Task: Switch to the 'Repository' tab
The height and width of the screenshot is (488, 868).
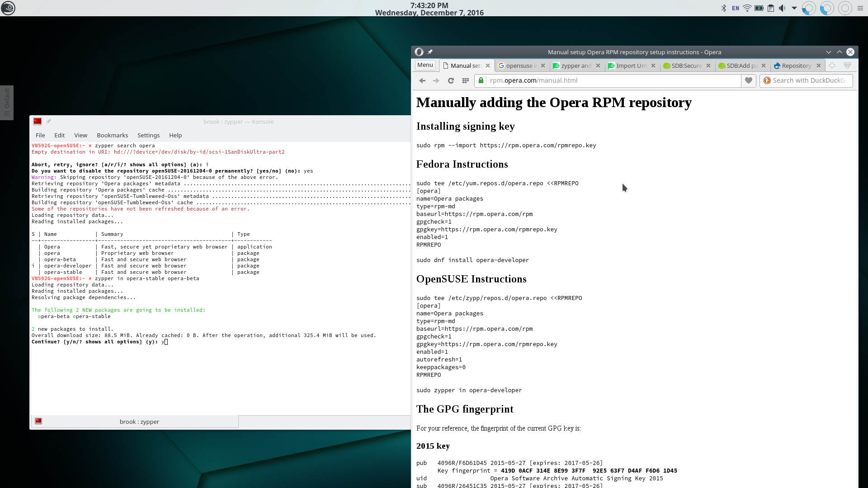Action: 797,66
